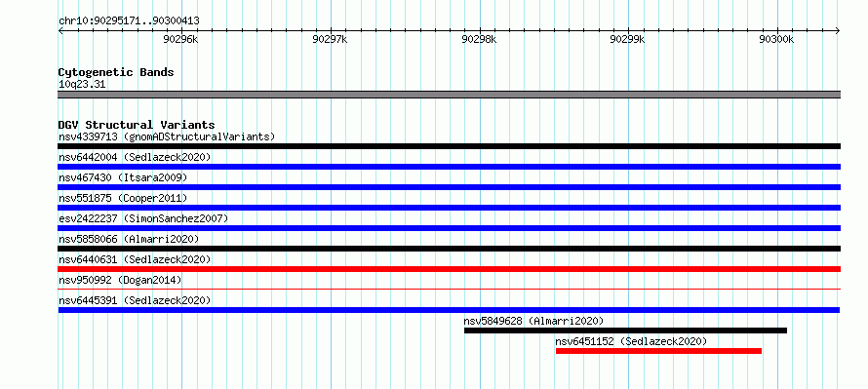Click the 90298k ruler label
This screenshot has height=389, width=868.
click(x=479, y=39)
